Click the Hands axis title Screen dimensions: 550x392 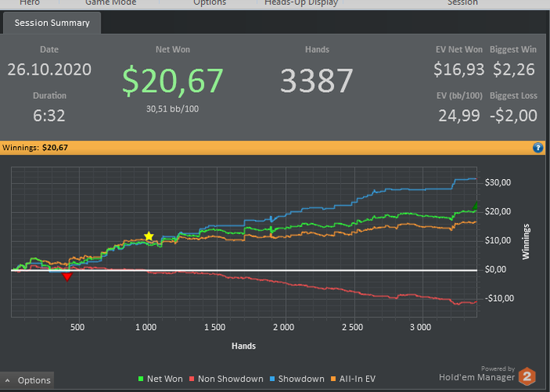tap(244, 346)
